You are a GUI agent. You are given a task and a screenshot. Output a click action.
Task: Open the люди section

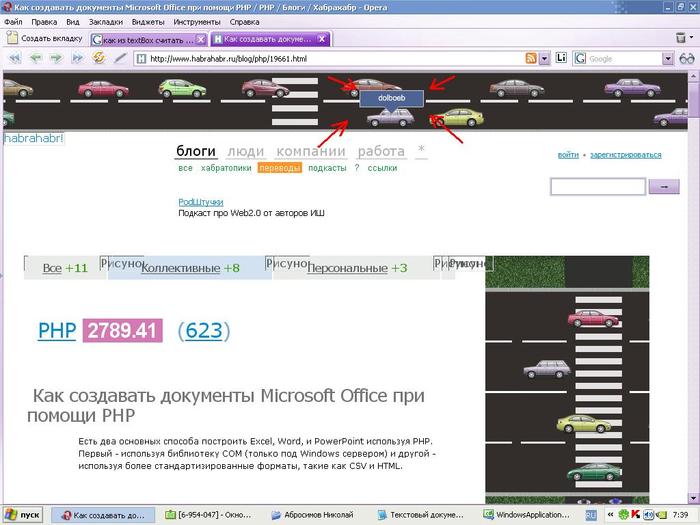[x=246, y=152]
